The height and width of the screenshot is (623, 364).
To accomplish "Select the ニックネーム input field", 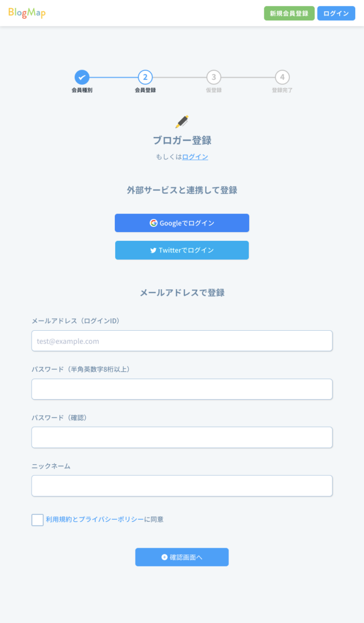I will point(182,485).
